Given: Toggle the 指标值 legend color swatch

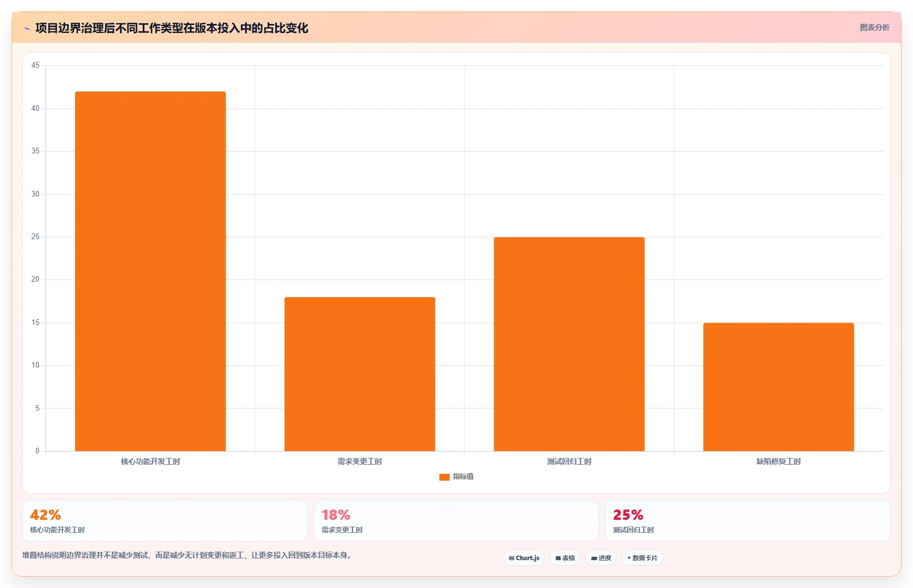Looking at the screenshot, I should [x=445, y=477].
